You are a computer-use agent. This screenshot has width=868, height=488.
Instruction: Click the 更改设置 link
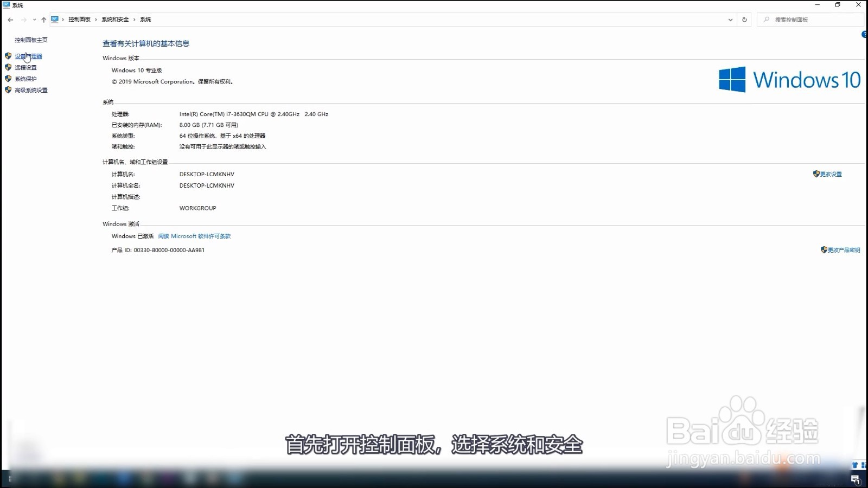coord(831,175)
